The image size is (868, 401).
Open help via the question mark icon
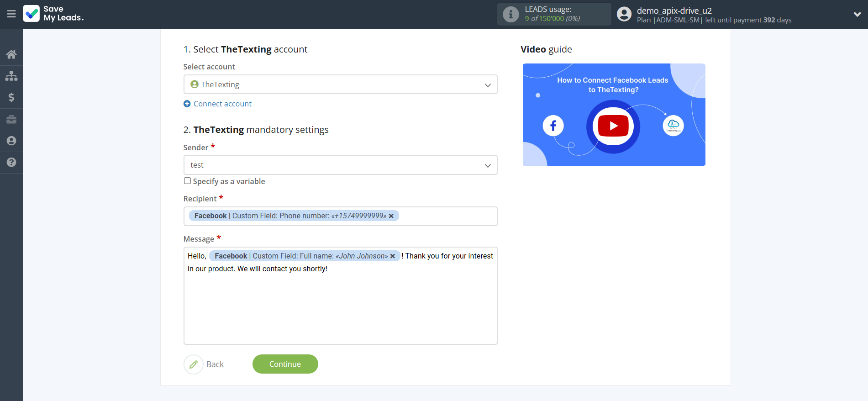point(11,162)
